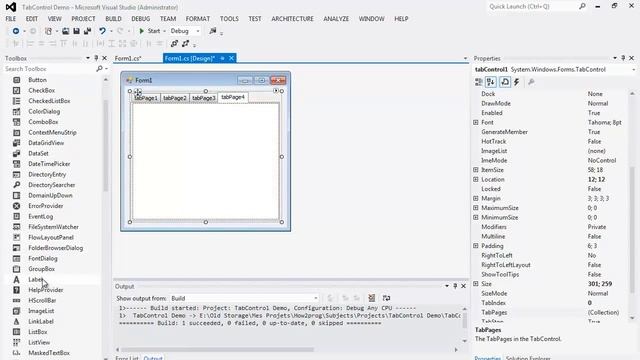Select the CheckBox control in Toolbox
The height and width of the screenshot is (360, 640).
(42, 90)
